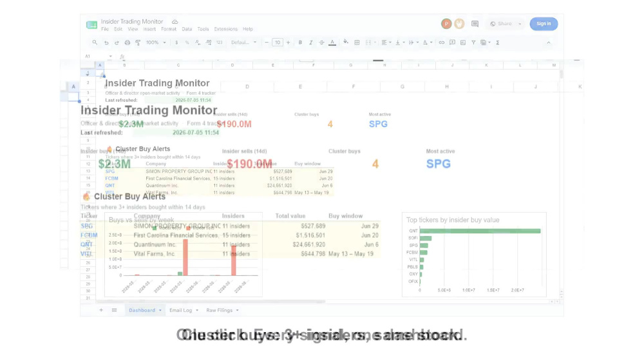Activate the paint format tool
The width and height of the screenshot is (644, 363).
pyautogui.click(x=138, y=43)
